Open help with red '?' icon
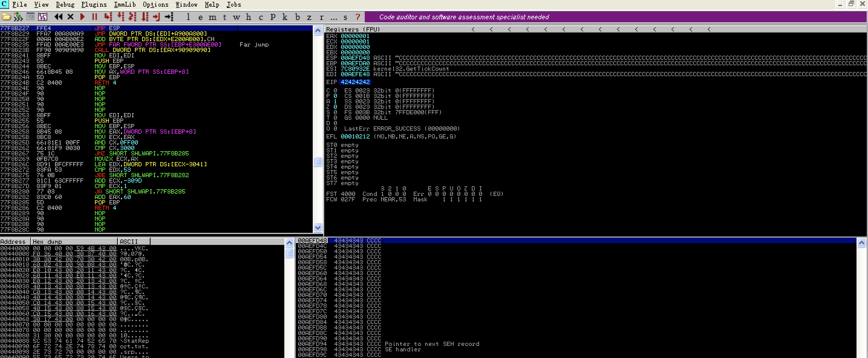Viewport: 868px width, 358px height. click(357, 17)
